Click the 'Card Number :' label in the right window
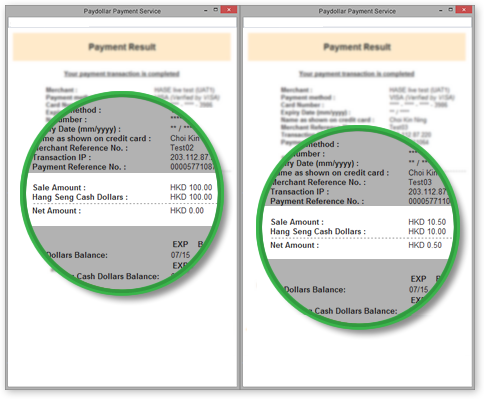 [x=302, y=105]
